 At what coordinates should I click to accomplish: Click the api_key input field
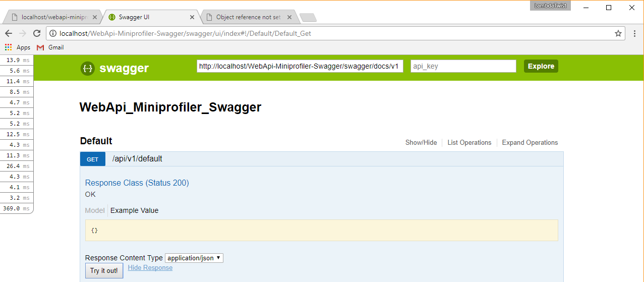click(x=463, y=66)
